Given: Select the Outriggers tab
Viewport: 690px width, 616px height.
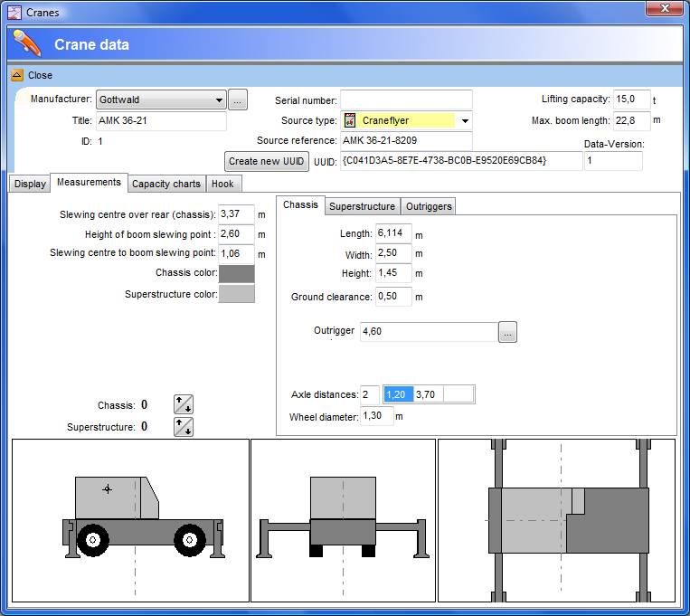Looking at the screenshot, I should click(x=428, y=206).
